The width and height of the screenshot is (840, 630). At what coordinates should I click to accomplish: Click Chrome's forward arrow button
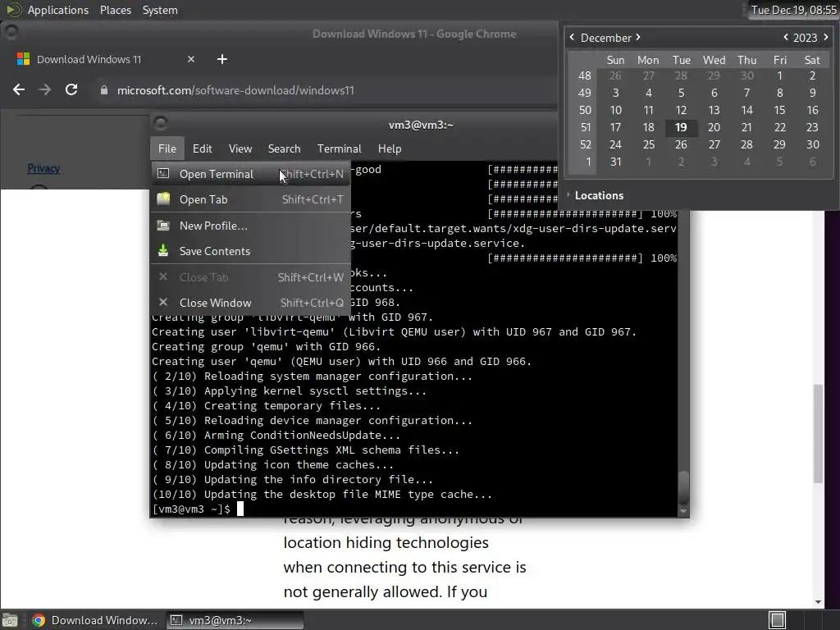[x=45, y=89]
